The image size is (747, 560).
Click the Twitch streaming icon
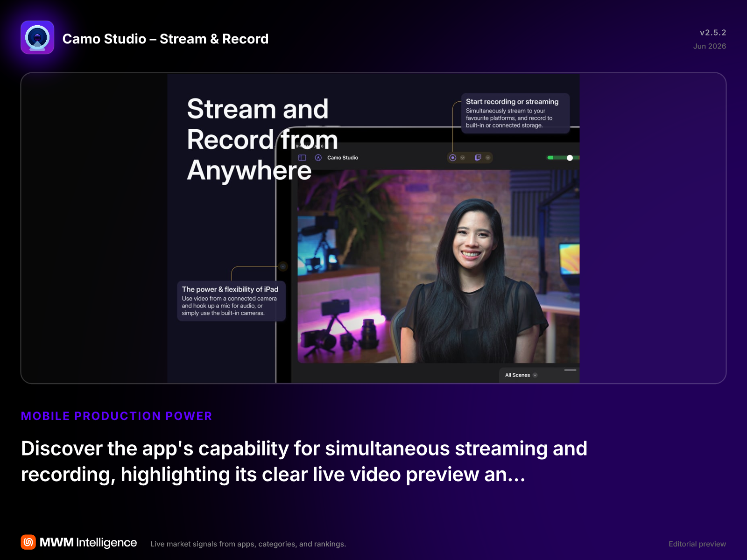tap(478, 158)
